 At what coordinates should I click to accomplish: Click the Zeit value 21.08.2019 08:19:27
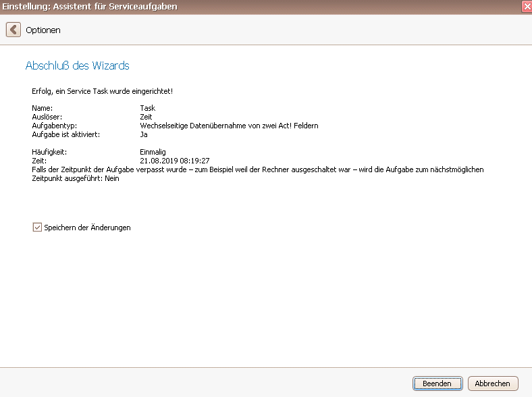click(174, 161)
